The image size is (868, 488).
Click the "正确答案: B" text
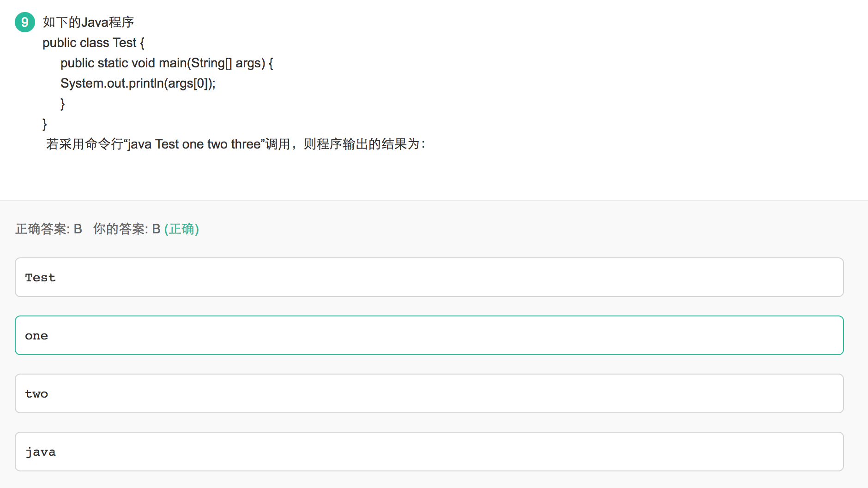coord(48,229)
